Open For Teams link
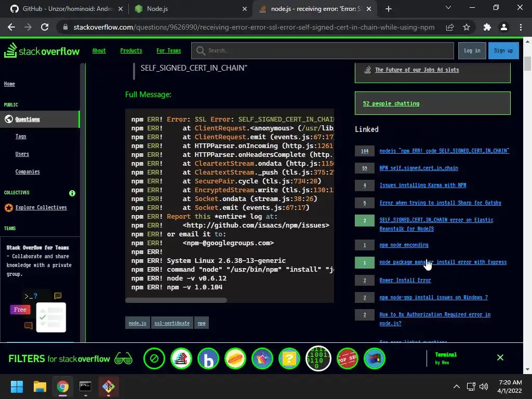The image size is (532, 399). click(169, 50)
